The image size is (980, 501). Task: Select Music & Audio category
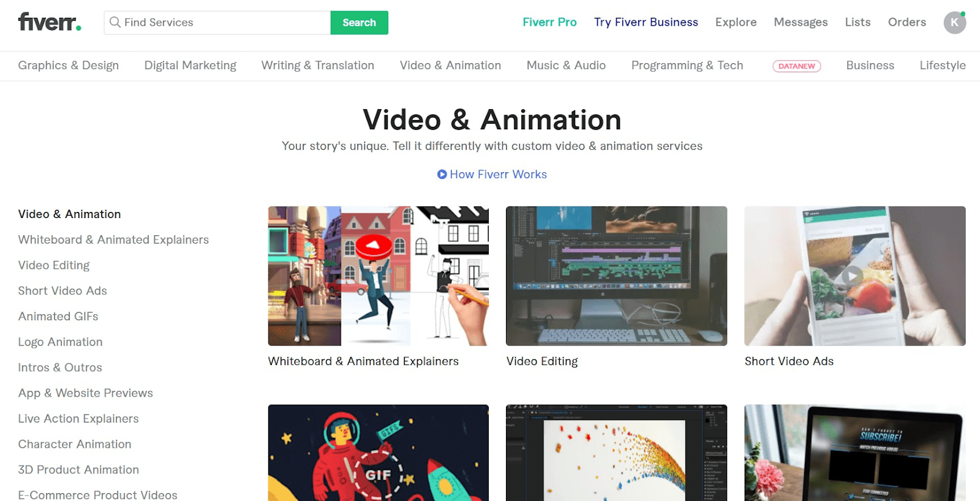[566, 66]
